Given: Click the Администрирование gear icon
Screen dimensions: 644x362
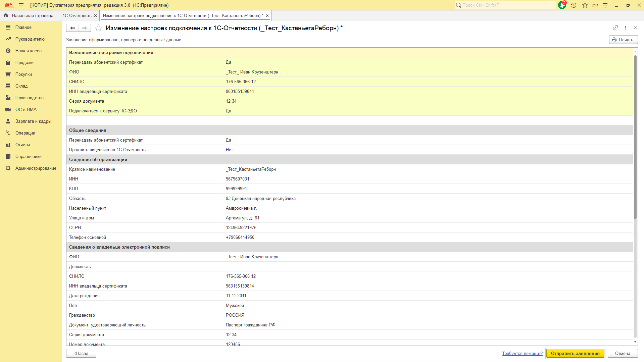Looking at the screenshot, I should (8, 168).
